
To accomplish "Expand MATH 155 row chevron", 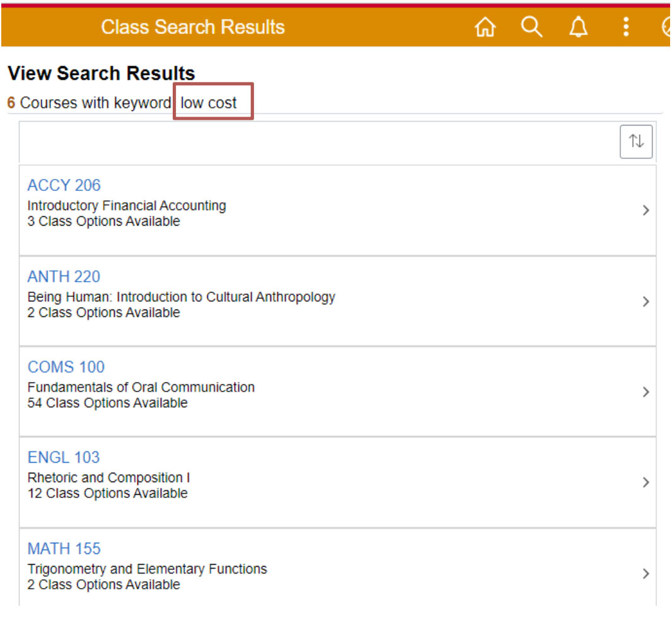I will click(646, 574).
